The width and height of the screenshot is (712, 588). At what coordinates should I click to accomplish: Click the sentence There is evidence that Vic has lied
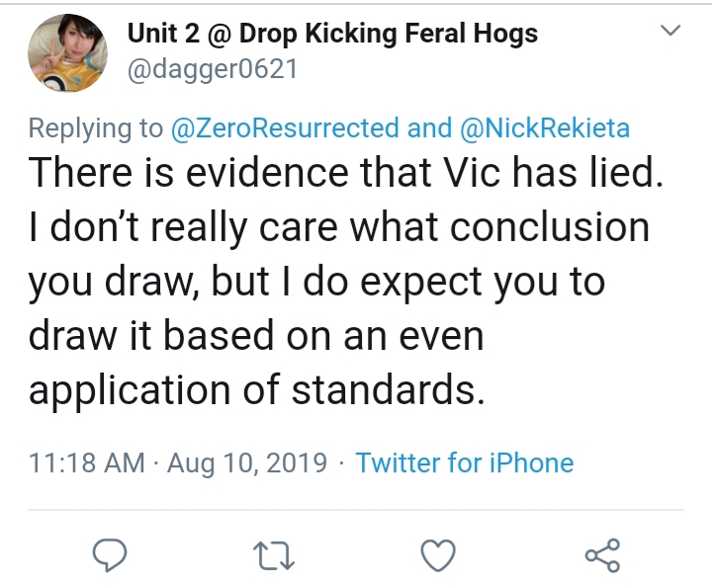[x=346, y=172]
